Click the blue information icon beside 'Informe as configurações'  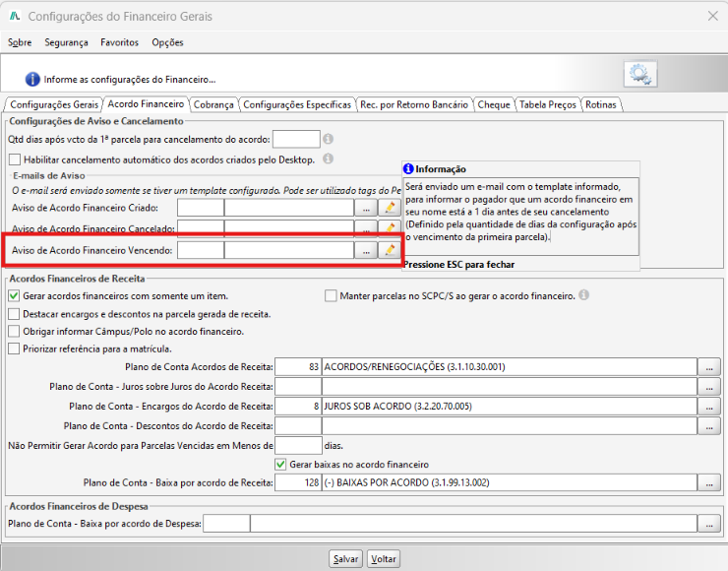[x=32, y=79]
